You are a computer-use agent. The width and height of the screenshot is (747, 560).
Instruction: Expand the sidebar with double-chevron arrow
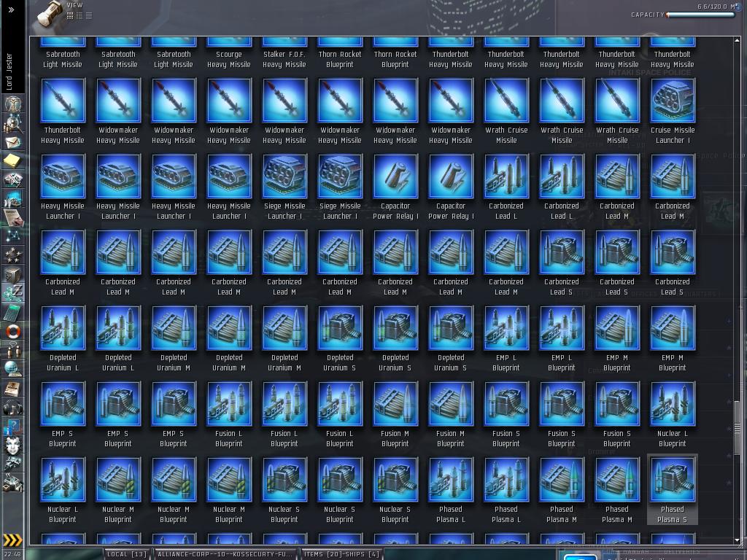(x=12, y=9)
